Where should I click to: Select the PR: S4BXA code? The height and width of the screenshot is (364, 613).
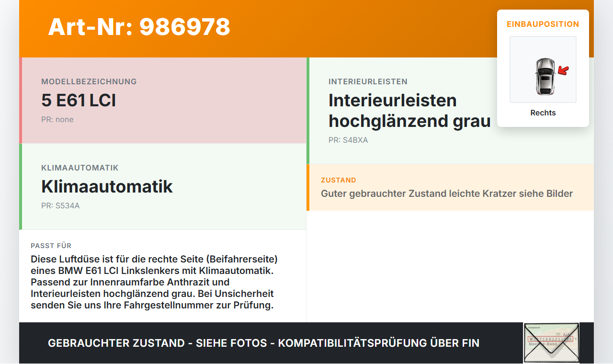(x=348, y=140)
